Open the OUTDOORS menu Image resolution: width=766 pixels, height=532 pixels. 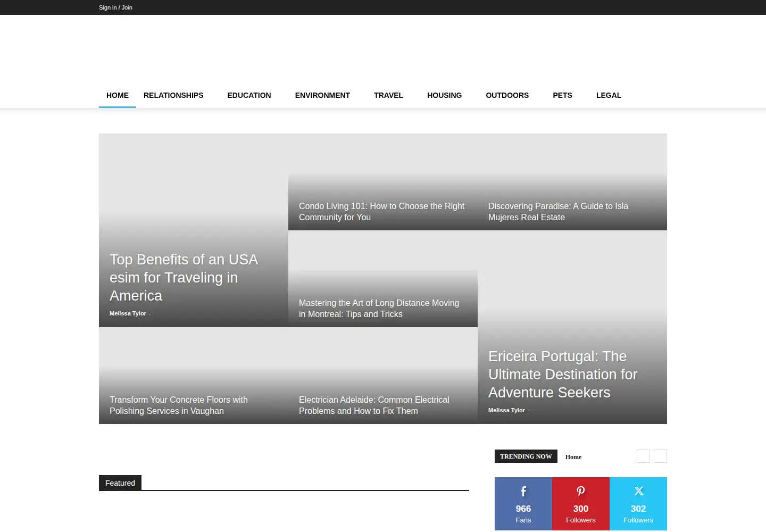pos(507,95)
